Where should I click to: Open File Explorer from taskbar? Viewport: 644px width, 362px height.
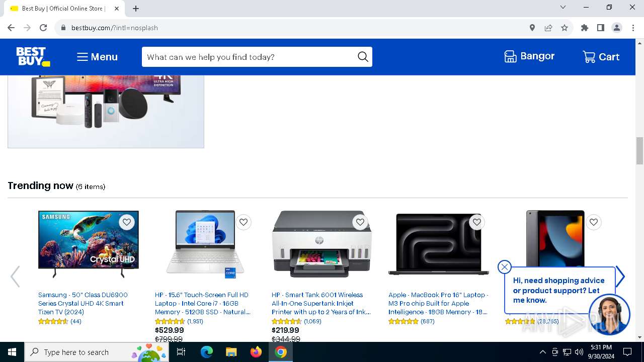(231, 352)
